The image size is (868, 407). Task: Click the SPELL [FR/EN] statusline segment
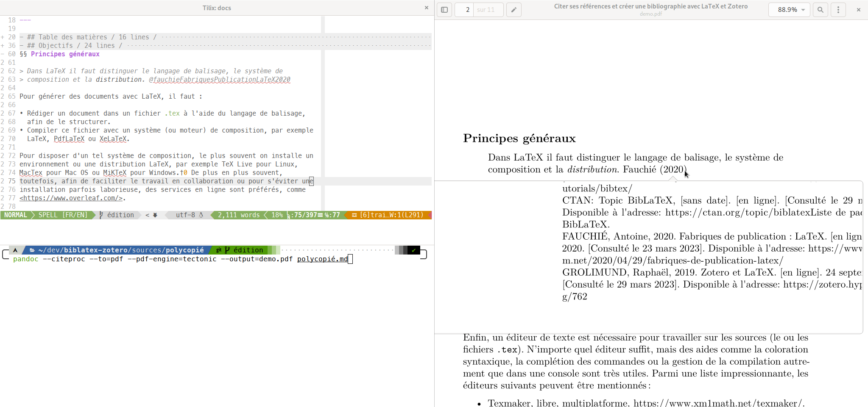point(63,215)
